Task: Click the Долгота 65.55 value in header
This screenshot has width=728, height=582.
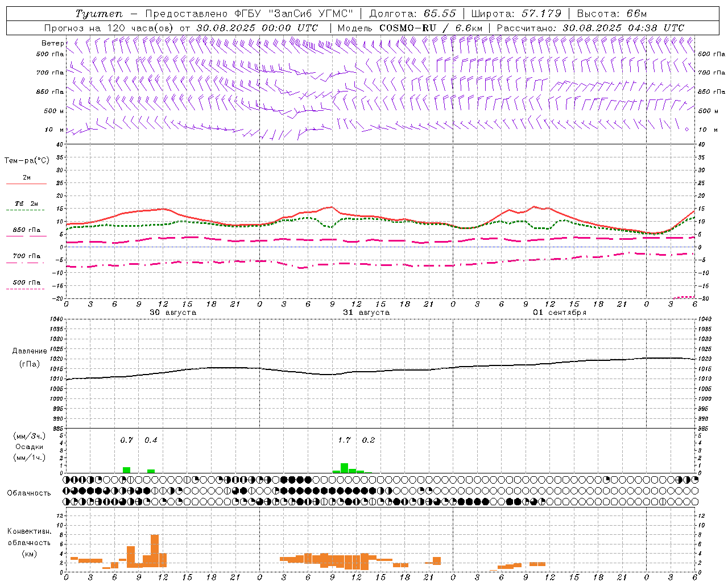Action: pyautogui.click(x=440, y=14)
